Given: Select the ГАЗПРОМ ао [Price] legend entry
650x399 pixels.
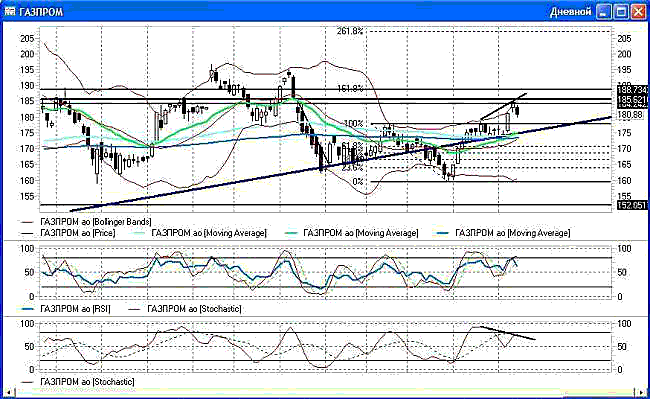Looking at the screenshot, I should tap(68, 233).
